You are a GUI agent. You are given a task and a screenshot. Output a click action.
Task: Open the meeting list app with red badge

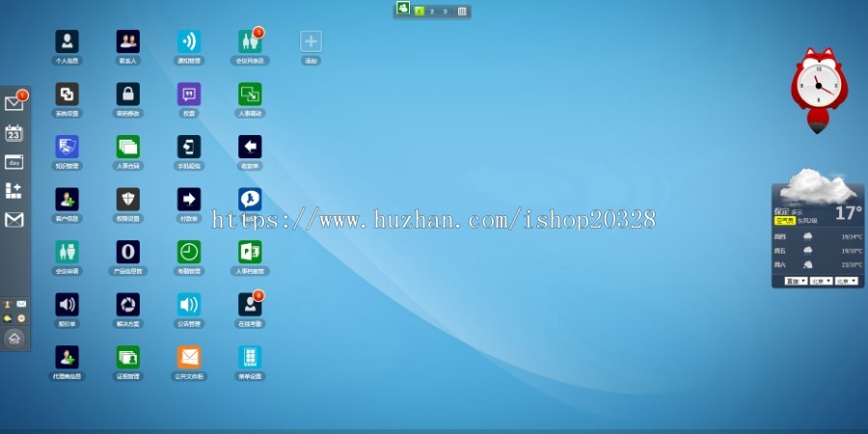coord(250,41)
